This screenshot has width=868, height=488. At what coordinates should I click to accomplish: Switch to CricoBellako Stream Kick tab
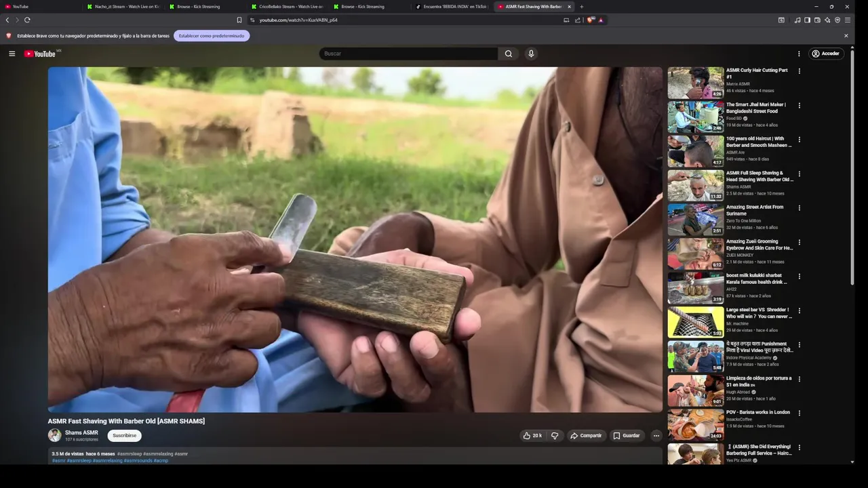(x=287, y=7)
